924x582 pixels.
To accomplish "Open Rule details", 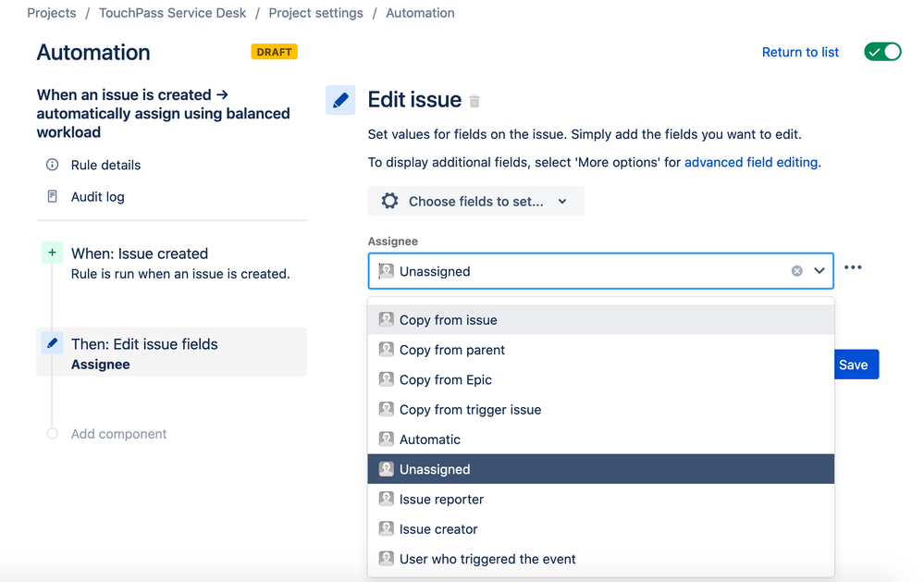I will tap(105, 165).
